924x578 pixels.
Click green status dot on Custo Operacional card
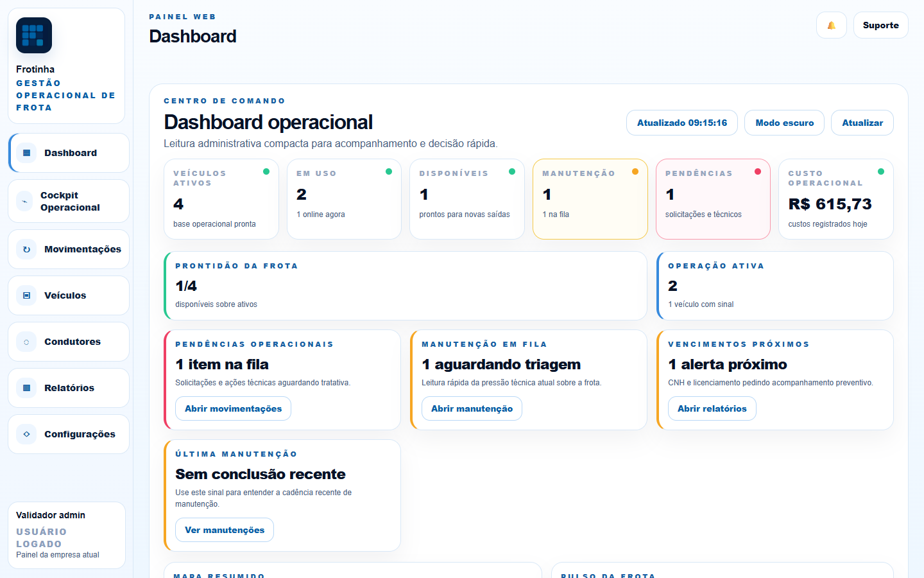click(x=881, y=171)
